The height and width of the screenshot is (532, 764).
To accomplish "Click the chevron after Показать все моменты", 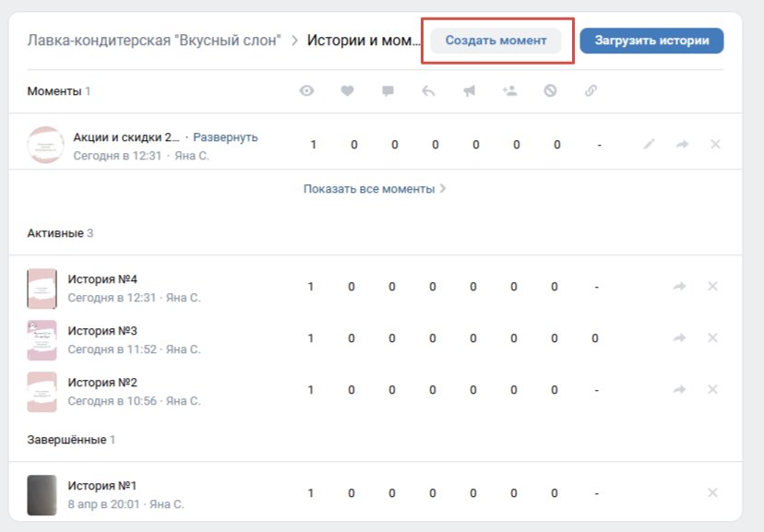I will coord(442,189).
